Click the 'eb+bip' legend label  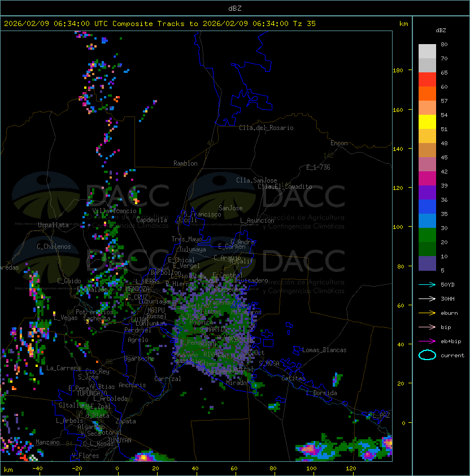[451, 341]
